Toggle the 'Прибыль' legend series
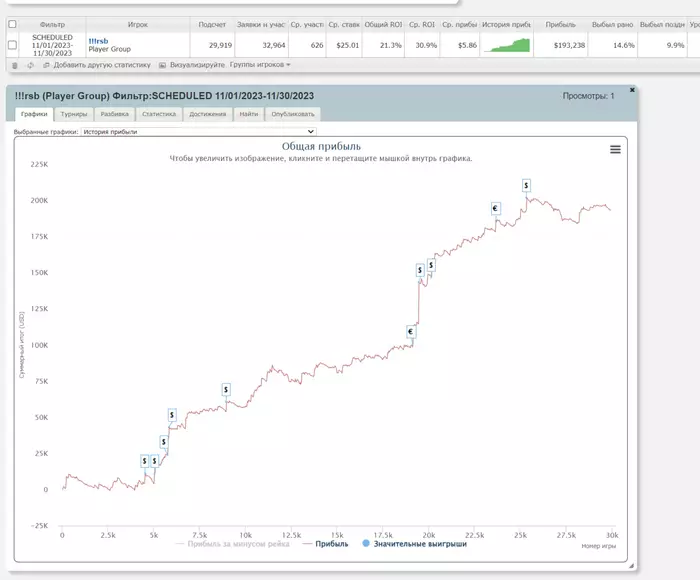 pyautogui.click(x=325, y=544)
